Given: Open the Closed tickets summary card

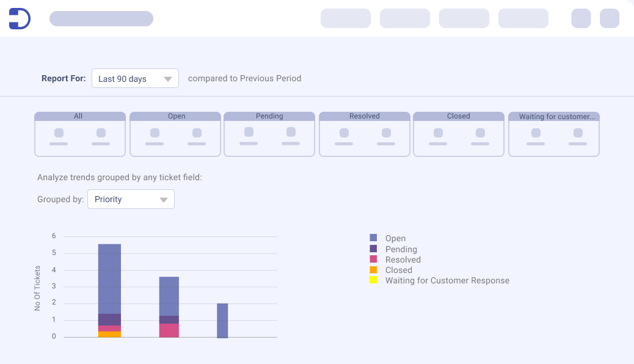Looking at the screenshot, I should pos(459,134).
